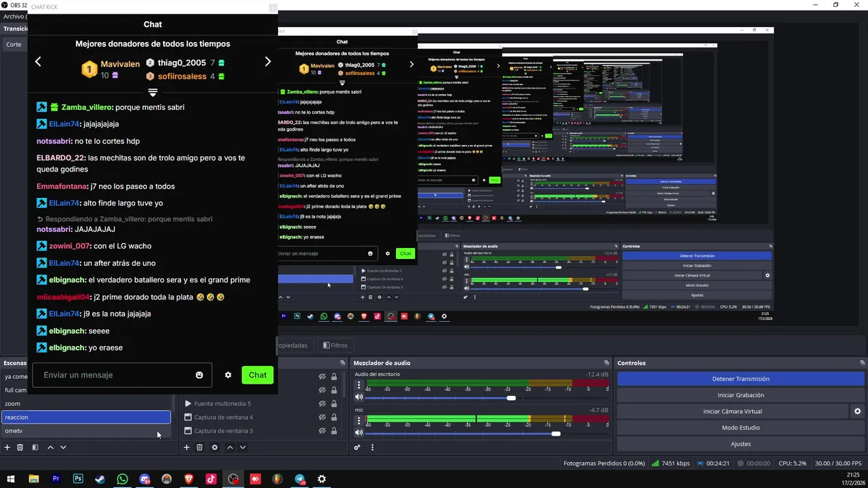This screenshot has height=488, width=868.
Task: Toggle lock on Captura de ventana 3
Action: (334, 431)
